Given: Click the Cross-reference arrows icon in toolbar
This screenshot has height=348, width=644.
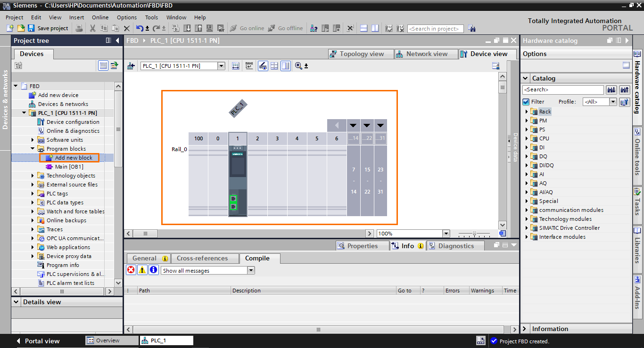Looking at the screenshot, I should [x=350, y=28].
